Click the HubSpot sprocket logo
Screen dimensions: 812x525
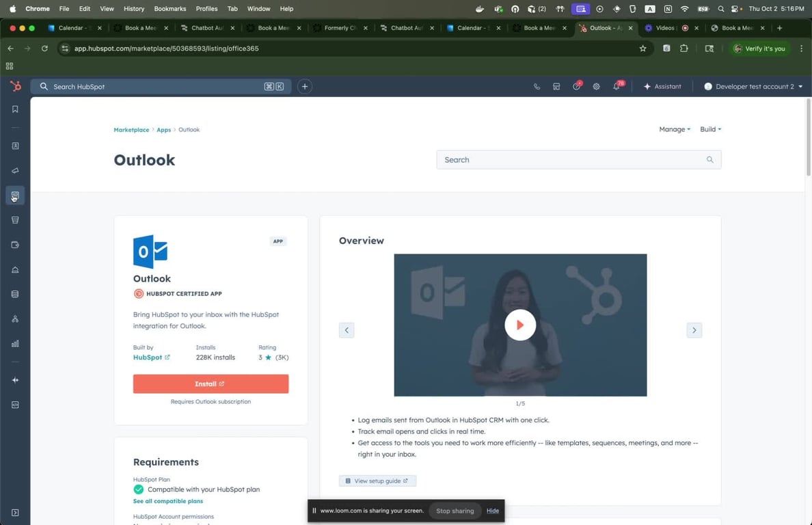[x=16, y=86]
